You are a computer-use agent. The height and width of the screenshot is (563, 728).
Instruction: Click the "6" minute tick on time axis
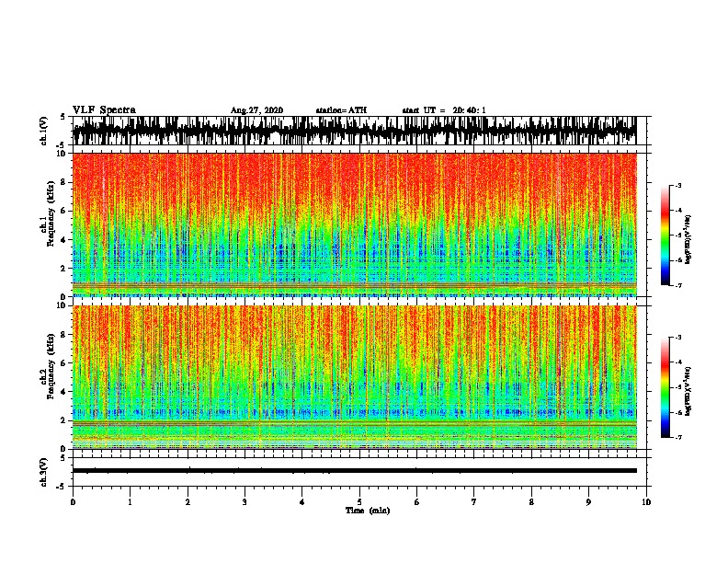[417, 502]
